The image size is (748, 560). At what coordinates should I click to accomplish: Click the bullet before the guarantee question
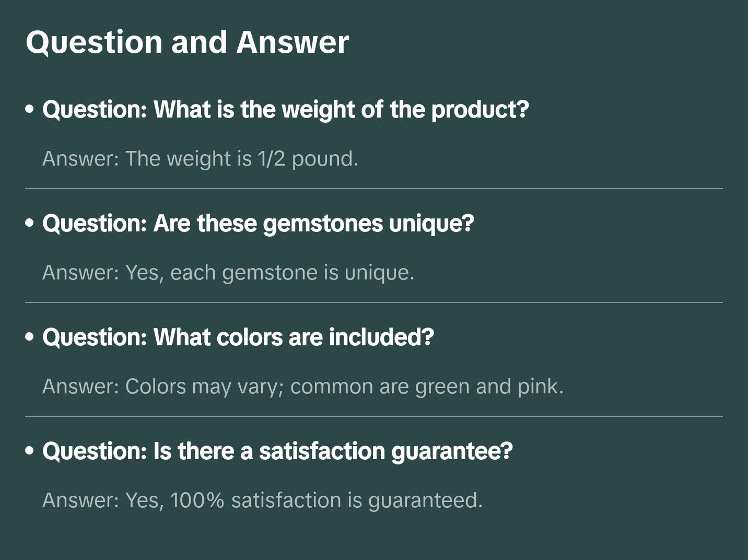pyautogui.click(x=30, y=451)
